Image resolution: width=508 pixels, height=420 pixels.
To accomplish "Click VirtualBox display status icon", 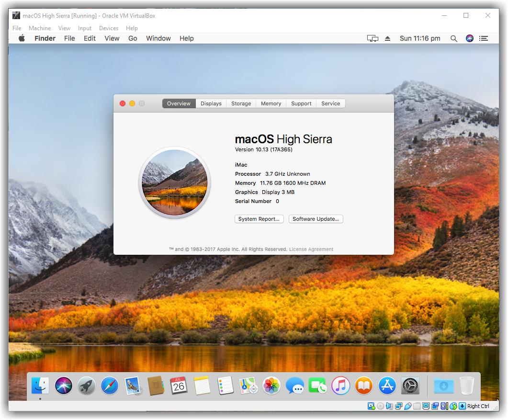I will pyautogui.click(x=426, y=406).
